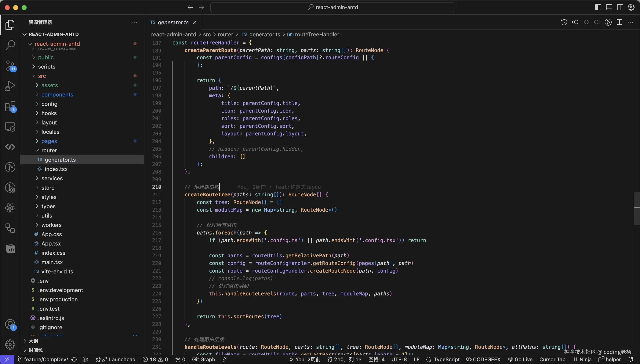The image size is (640, 364).
Task: Open the Search view in activity bar
Action: click(10, 45)
